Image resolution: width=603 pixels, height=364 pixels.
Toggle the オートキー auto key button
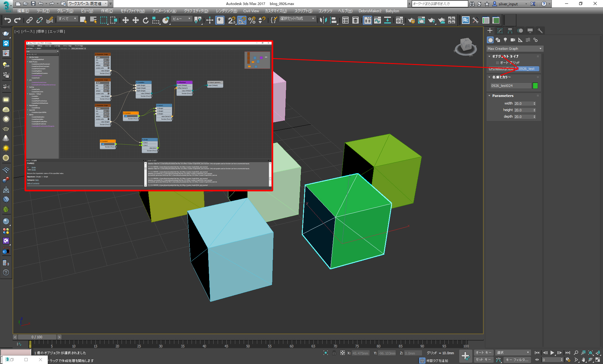(x=483, y=353)
